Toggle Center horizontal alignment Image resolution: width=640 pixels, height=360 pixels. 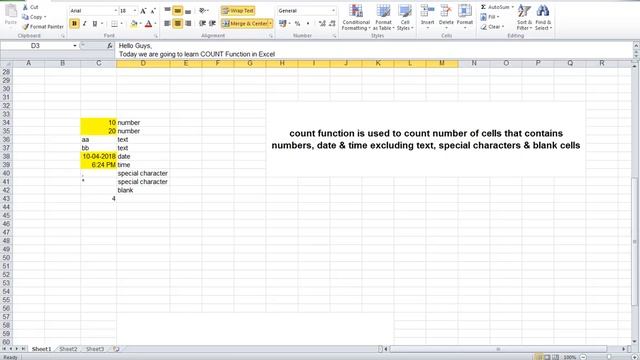tap(178, 24)
